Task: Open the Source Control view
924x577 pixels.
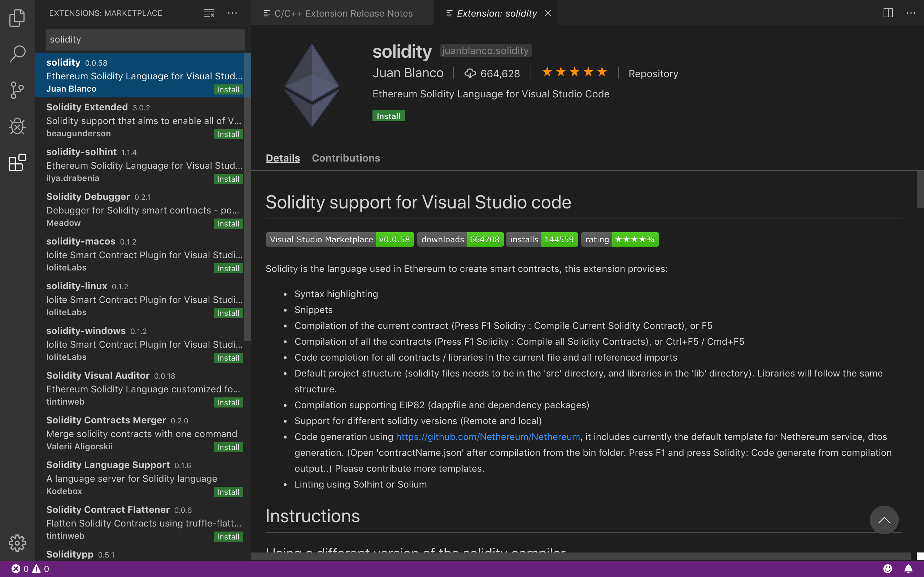Action: tap(17, 90)
